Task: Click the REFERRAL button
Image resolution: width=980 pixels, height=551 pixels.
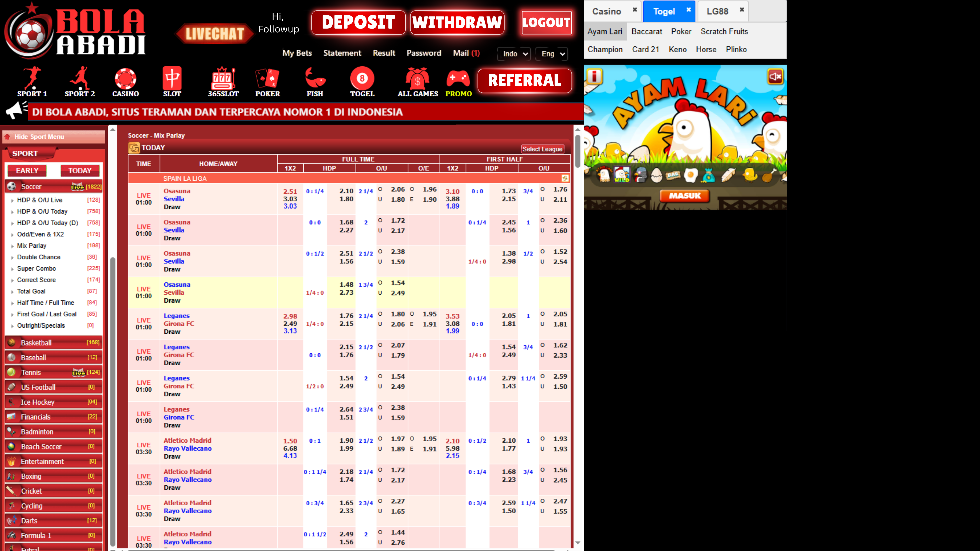Action: click(x=525, y=81)
